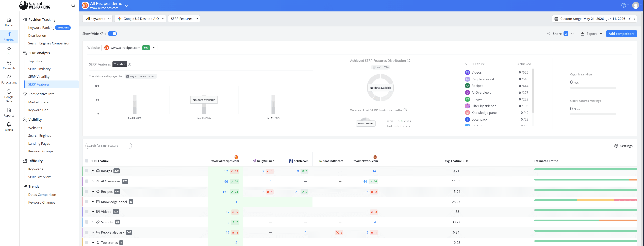The width and height of the screenshot is (644, 246).
Task: Expand the Top stories row chevron
Action: coord(93,242)
